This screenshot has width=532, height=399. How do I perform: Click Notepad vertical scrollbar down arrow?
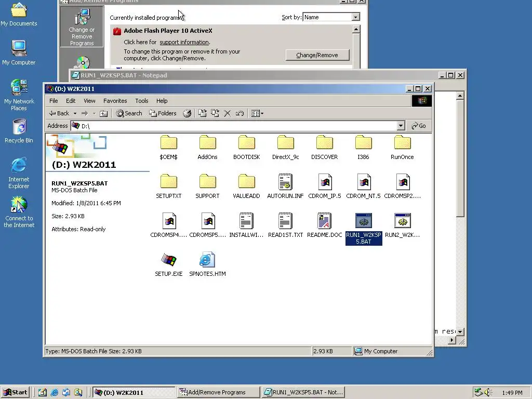coord(460,331)
